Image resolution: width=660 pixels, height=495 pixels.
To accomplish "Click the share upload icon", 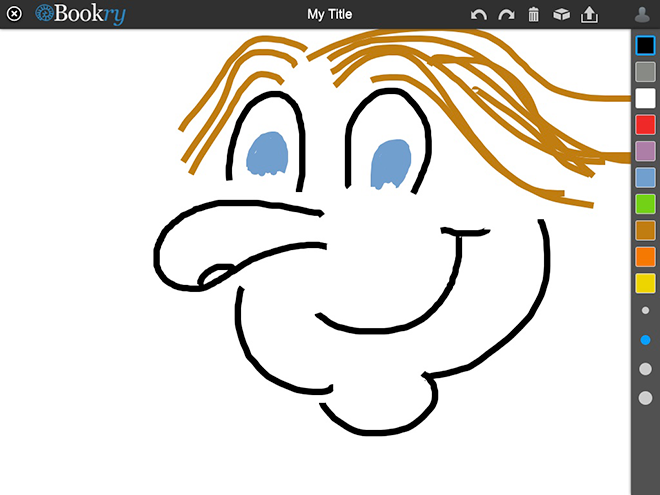I will tap(590, 14).
